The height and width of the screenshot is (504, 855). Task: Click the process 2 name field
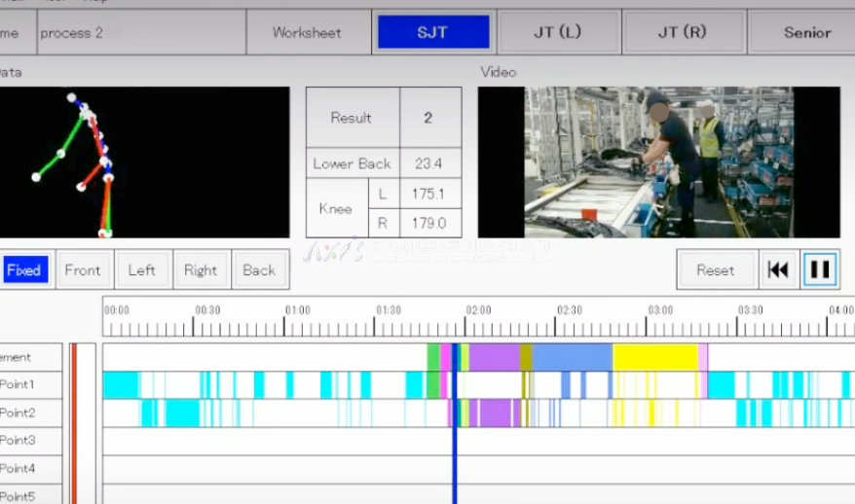click(x=141, y=33)
